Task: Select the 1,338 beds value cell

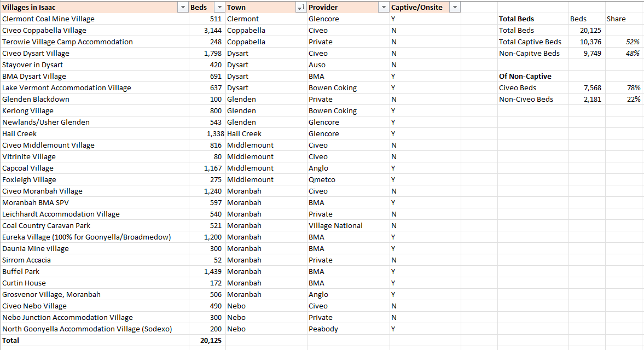Action: [207, 134]
